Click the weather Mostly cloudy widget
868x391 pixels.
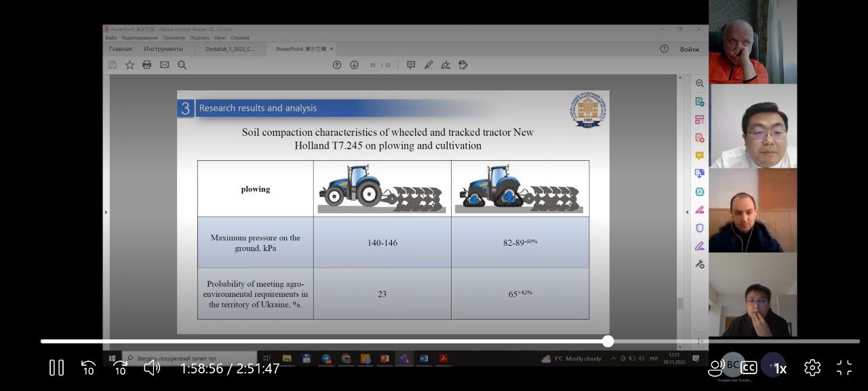[x=571, y=358]
